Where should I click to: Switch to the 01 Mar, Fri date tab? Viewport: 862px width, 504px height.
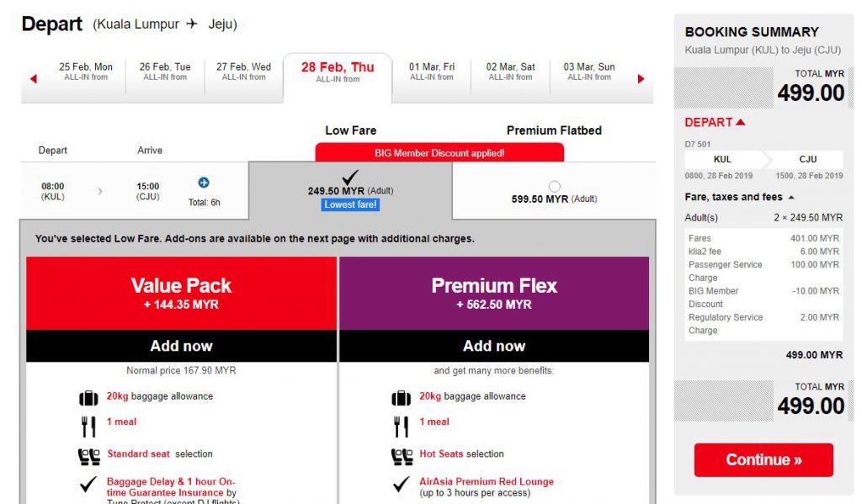[x=432, y=72]
